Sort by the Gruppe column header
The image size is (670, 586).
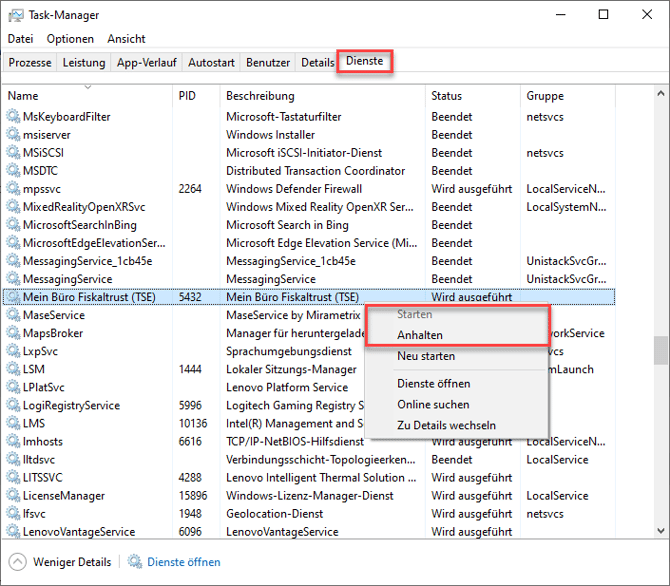[545, 96]
